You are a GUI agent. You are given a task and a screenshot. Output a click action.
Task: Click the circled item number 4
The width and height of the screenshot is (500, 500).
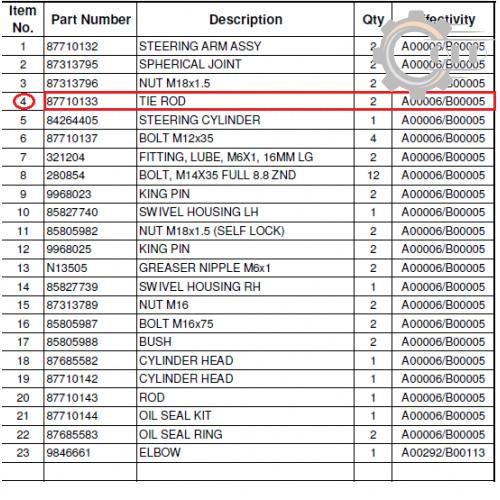tap(23, 101)
